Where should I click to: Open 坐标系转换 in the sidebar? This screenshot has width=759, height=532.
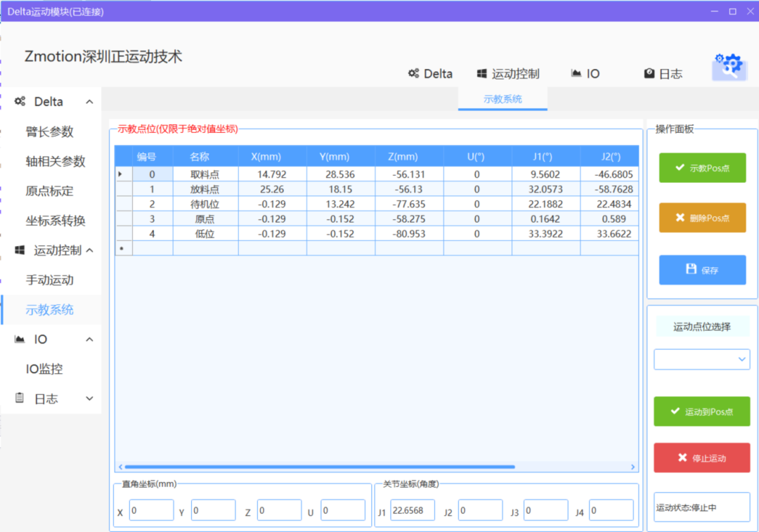coord(56,221)
